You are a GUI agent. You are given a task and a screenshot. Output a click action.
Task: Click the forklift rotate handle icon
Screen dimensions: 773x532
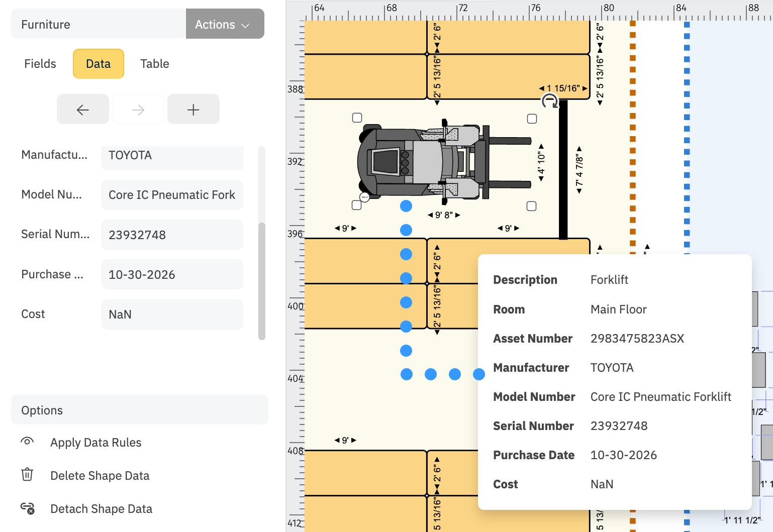pos(550,101)
